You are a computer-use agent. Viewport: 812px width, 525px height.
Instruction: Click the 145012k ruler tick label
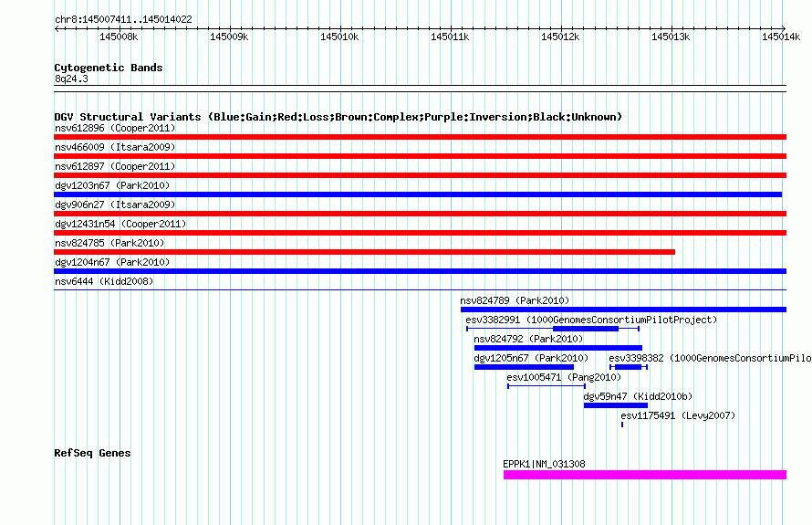pos(560,37)
